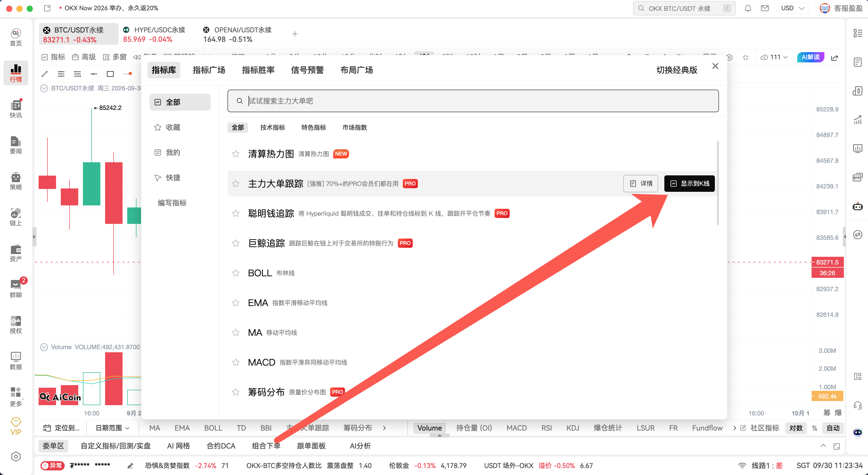
Task: Click the indicator list vertical scrollbar
Action: [718, 183]
